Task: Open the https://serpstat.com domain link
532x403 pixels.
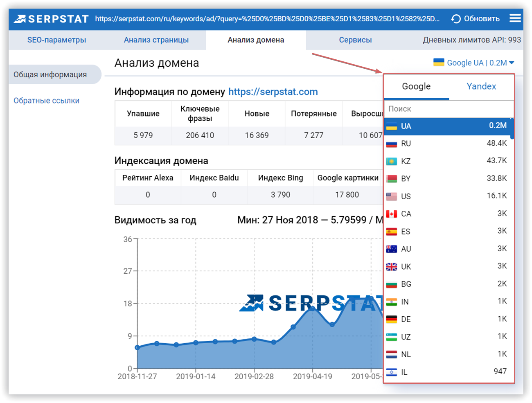Action: tap(273, 92)
